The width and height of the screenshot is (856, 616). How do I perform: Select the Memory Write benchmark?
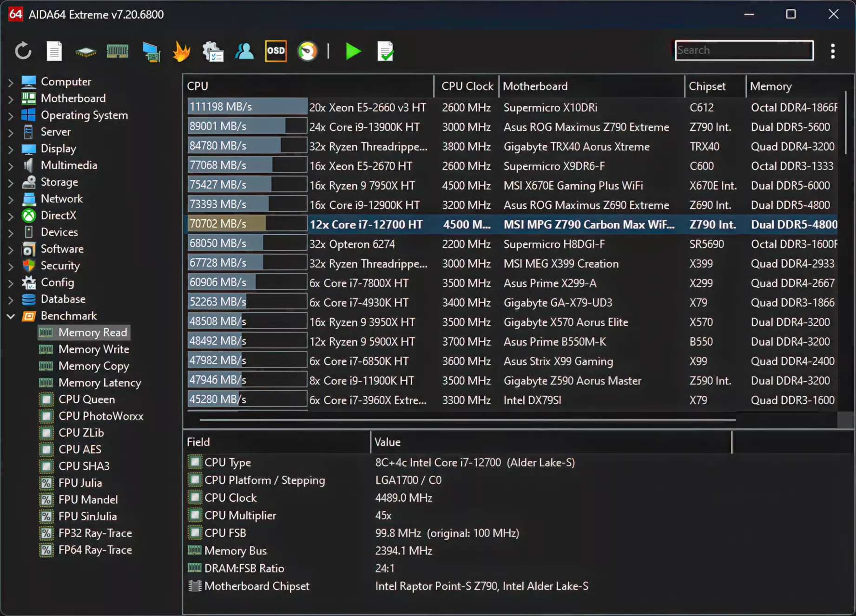93,349
